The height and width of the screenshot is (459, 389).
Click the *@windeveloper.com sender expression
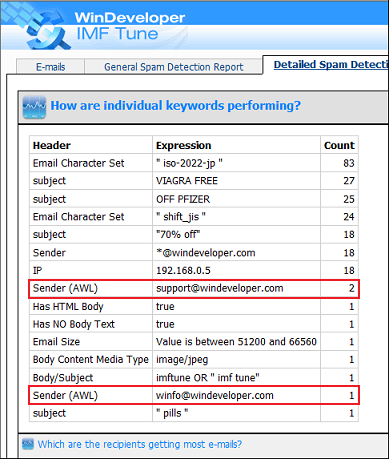(x=236, y=253)
